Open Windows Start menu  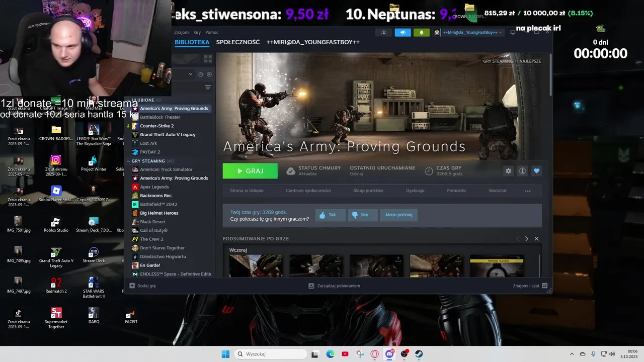225,354
